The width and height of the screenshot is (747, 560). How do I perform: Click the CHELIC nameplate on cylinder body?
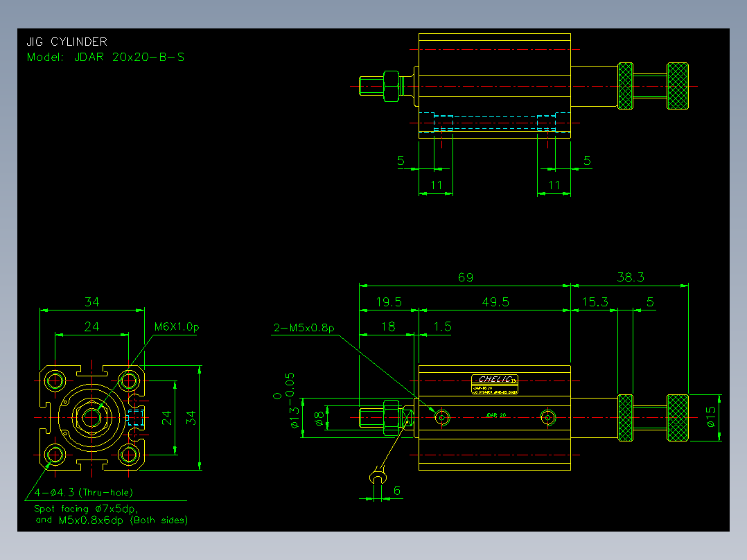pyautogui.click(x=495, y=385)
